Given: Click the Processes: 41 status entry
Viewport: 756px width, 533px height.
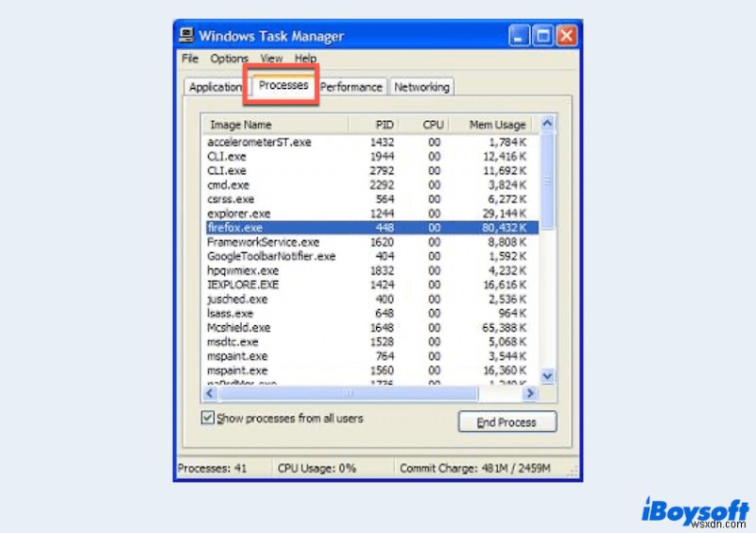Looking at the screenshot, I should tap(212, 468).
